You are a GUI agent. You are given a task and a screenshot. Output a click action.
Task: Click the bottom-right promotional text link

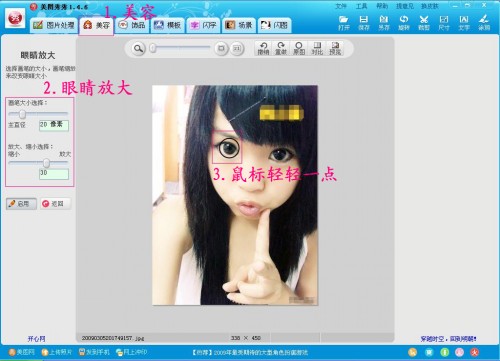(x=448, y=339)
